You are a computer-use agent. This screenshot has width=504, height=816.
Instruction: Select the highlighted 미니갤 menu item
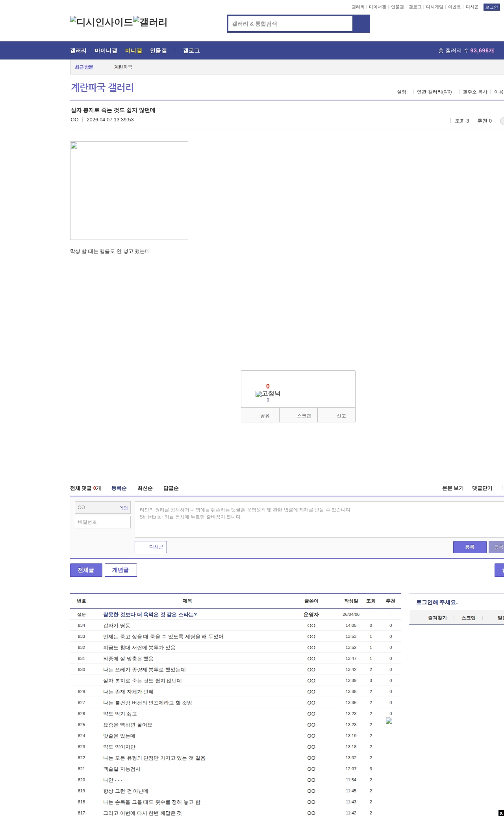133,51
